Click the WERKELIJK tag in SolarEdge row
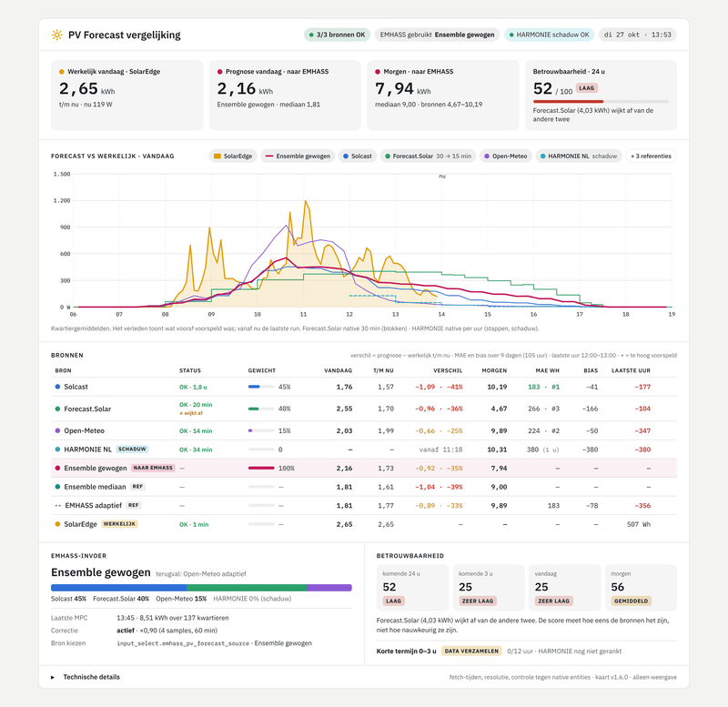 [x=119, y=523]
